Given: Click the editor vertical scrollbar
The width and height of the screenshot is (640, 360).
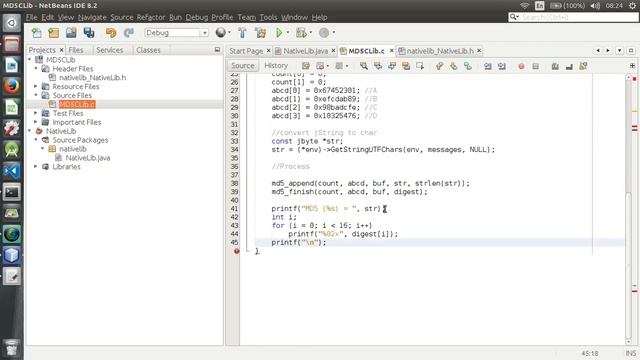Looking at the screenshot, I should point(629,210).
